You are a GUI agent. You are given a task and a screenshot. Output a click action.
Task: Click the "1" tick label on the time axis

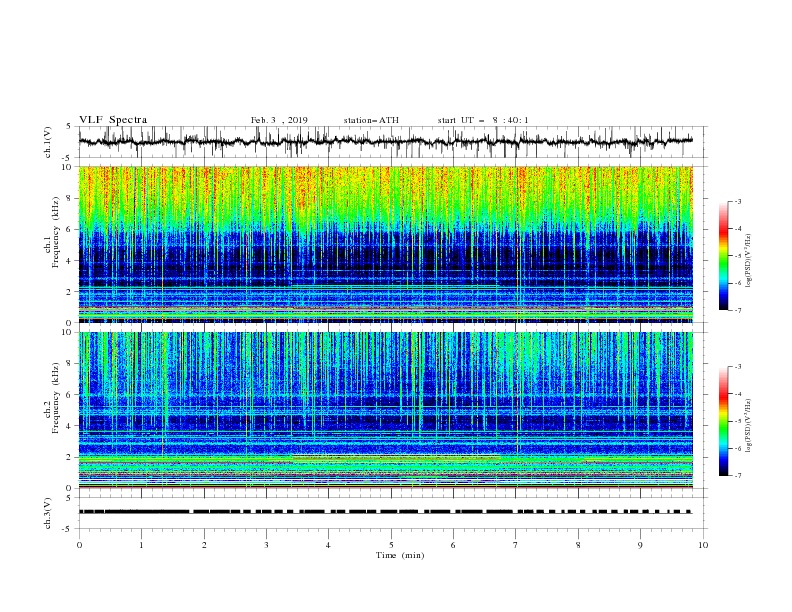(x=141, y=545)
